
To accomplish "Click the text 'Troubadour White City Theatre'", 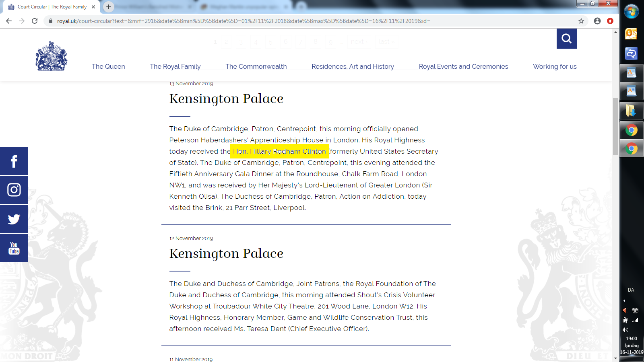I will 263,306.
